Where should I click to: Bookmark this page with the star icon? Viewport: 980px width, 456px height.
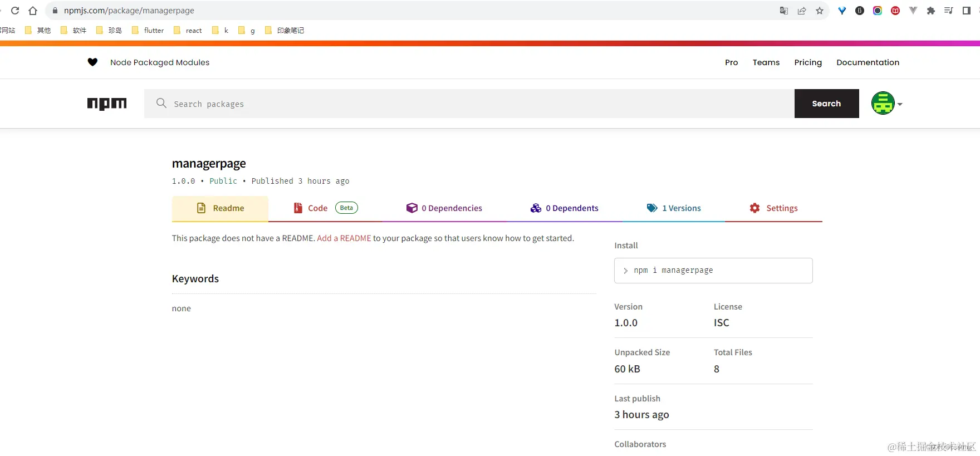820,11
